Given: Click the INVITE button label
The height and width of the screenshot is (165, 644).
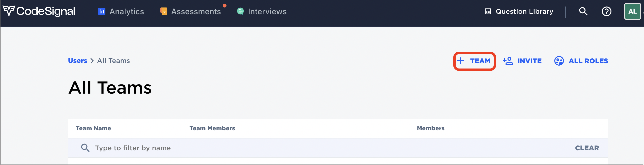Looking at the screenshot, I should pyautogui.click(x=529, y=61).
